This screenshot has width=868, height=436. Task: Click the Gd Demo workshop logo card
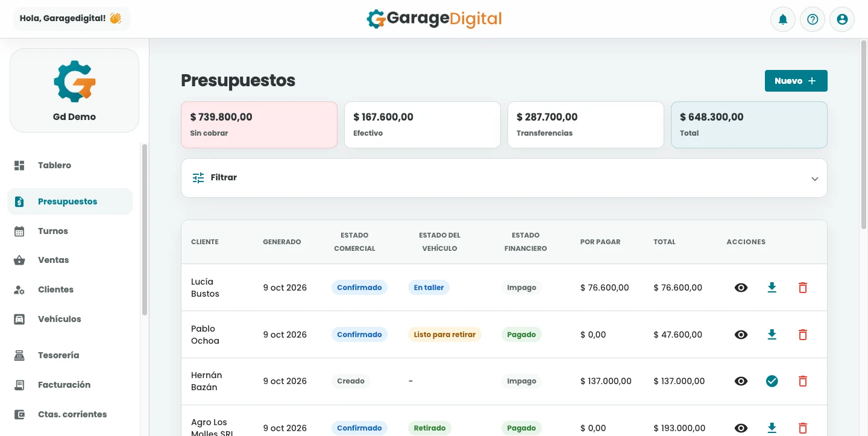(x=75, y=90)
